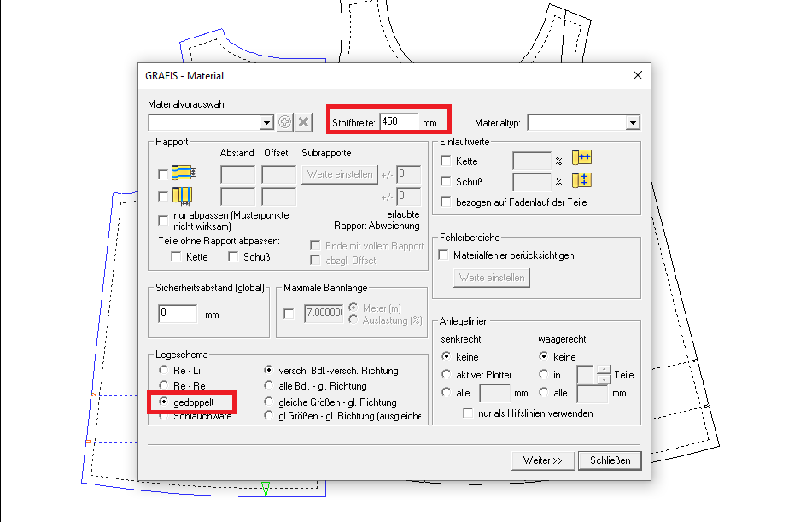Image resolution: width=812 pixels, height=522 pixels.
Task: Increase the Teile count with stepper up
Action: (604, 370)
